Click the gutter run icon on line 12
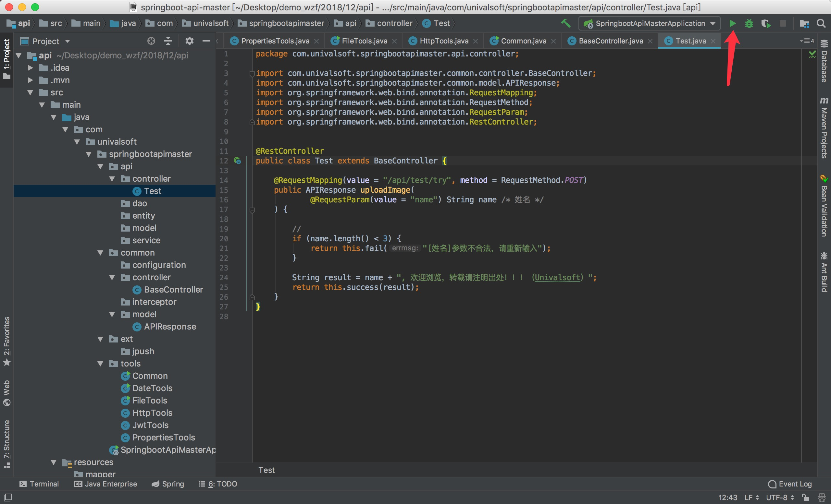This screenshot has height=504, width=831. point(237,161)
